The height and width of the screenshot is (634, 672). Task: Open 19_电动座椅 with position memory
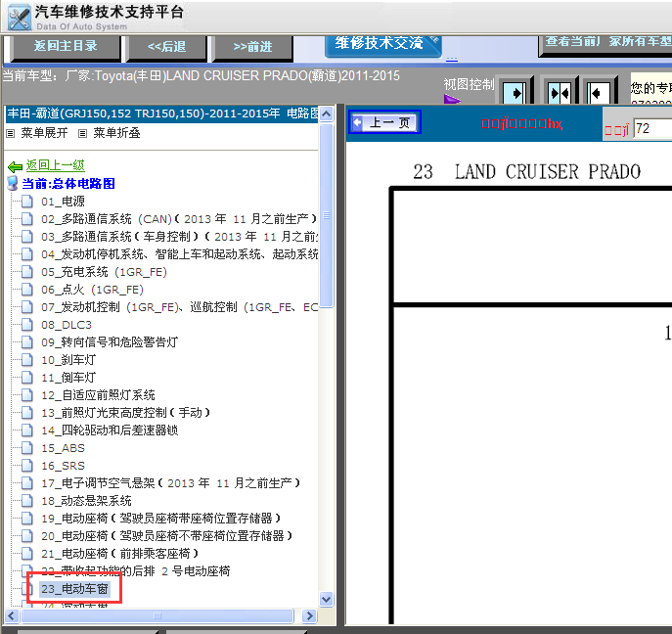point(160,519)
